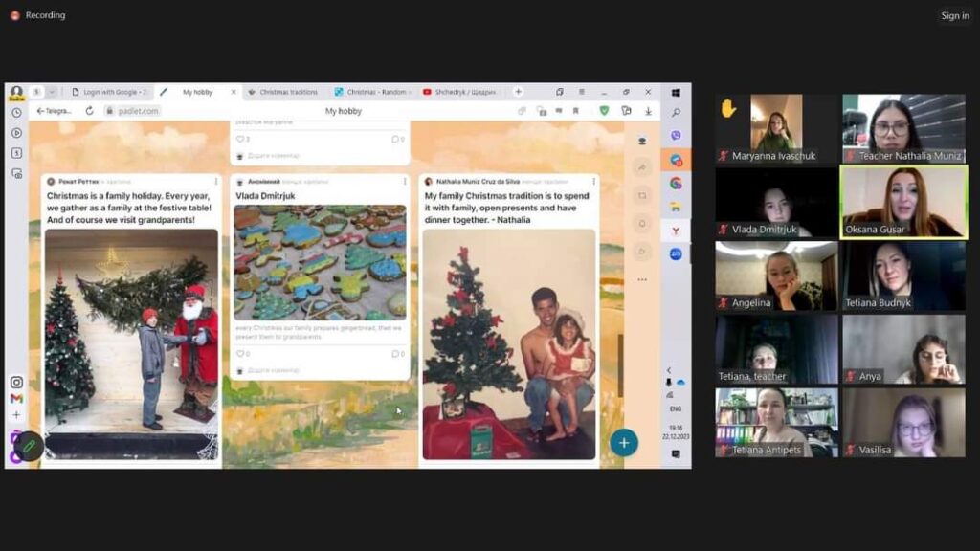Open Gmail from the browser sidebar

pyautogui.click(x=16, y=399)
